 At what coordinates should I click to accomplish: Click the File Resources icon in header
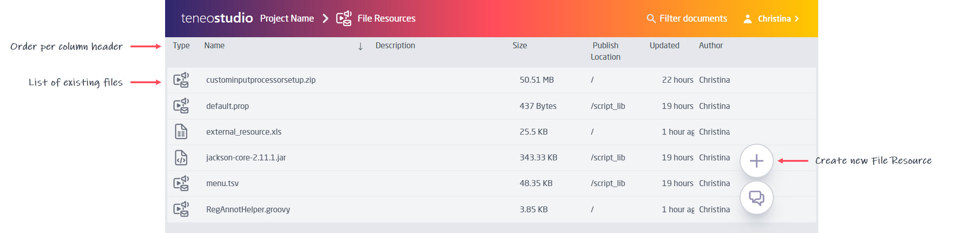pos(343,18)
